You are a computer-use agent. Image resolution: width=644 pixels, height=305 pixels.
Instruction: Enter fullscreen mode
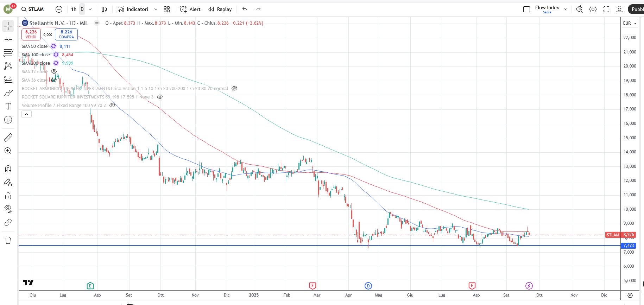[x=606, y=9]
